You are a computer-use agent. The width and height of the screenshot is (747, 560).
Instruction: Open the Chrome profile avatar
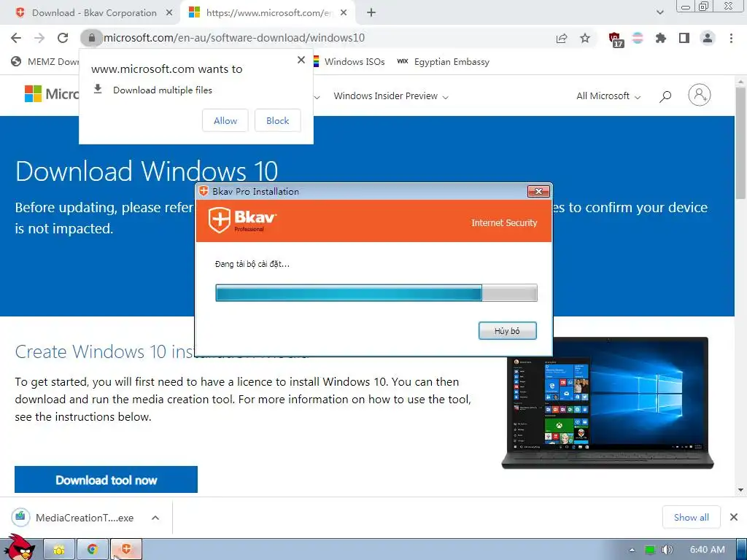(x=708, y=38)
